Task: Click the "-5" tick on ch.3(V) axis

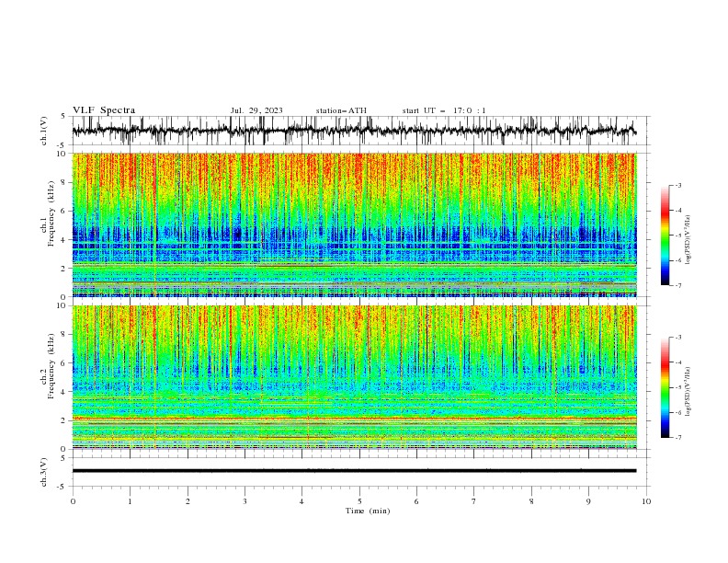Action: click(x=63, y=487)
